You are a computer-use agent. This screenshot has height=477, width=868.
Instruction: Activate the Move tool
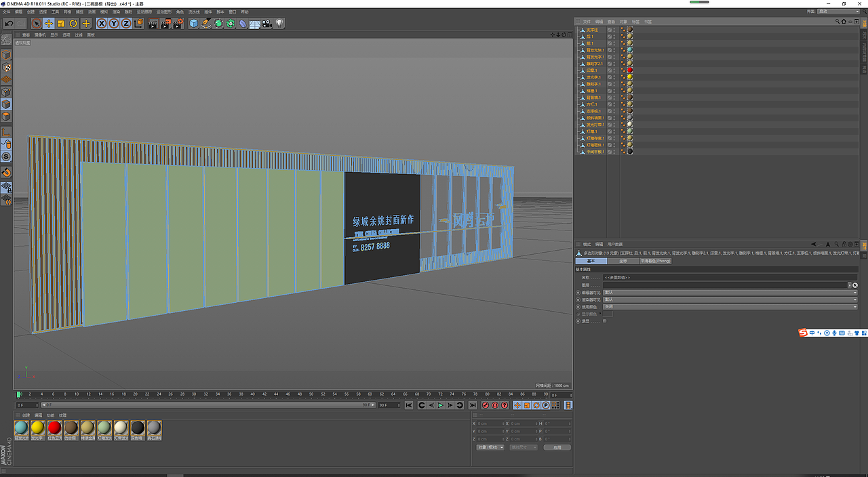(x=49, y=24)
